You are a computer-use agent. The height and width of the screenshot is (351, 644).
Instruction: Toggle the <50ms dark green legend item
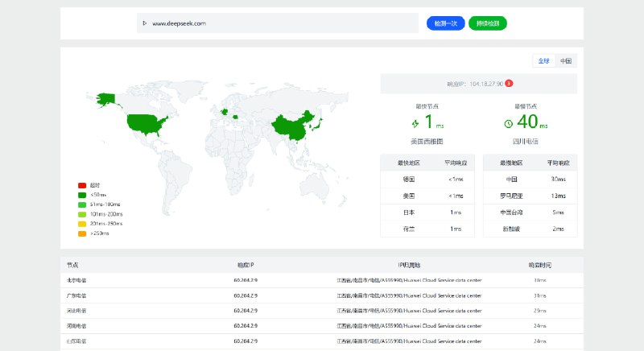pyautogui.click(x=82, y=195)
